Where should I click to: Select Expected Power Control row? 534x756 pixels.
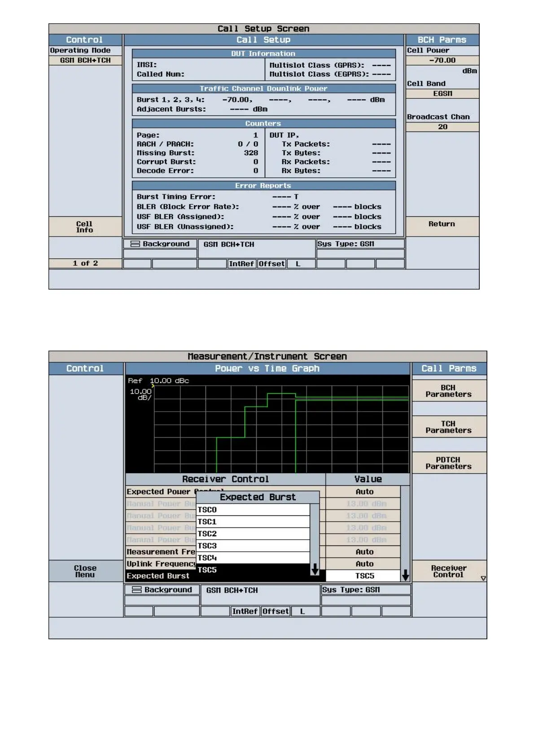tap(225, 492)
